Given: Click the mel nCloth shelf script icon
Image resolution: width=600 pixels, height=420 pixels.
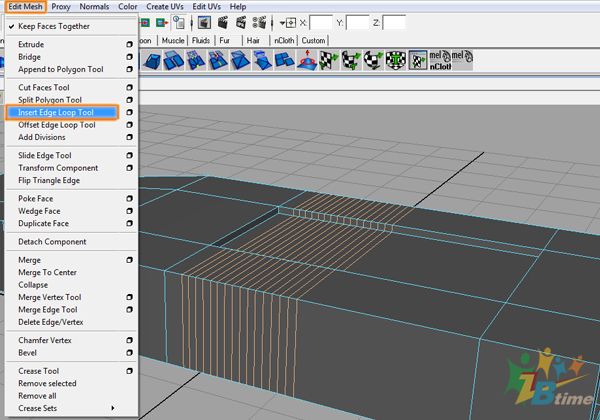Looking at the screenshot, I should point(440,60).
